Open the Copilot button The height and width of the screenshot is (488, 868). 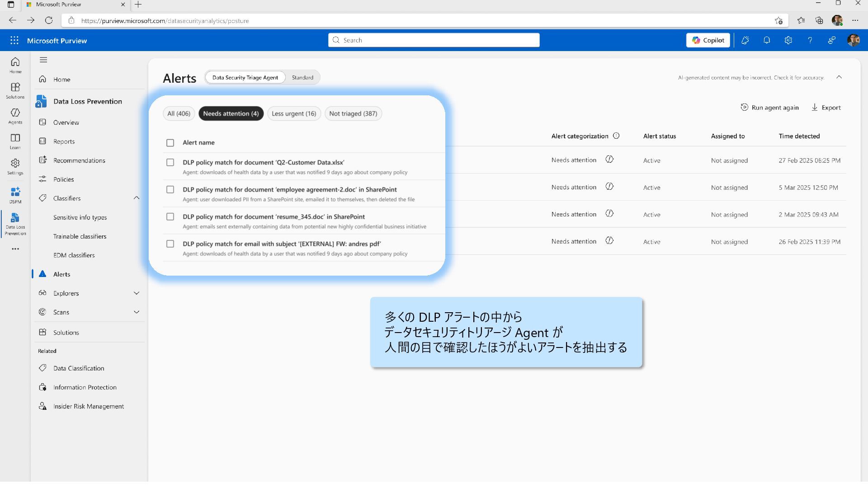click(708, 40)
